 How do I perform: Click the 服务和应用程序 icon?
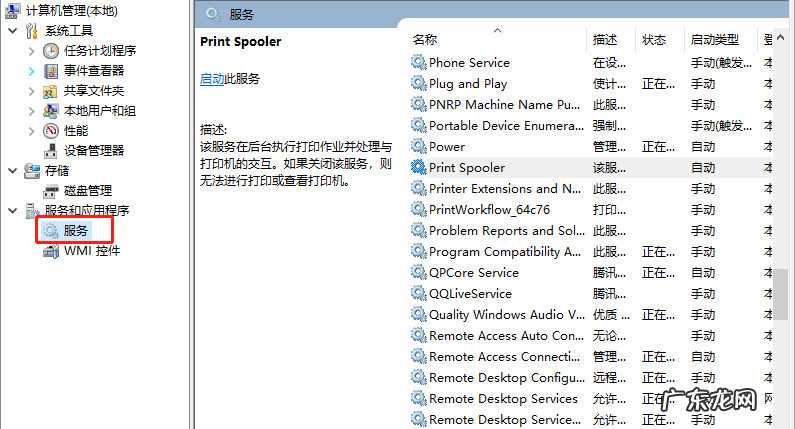click(32, 211)
